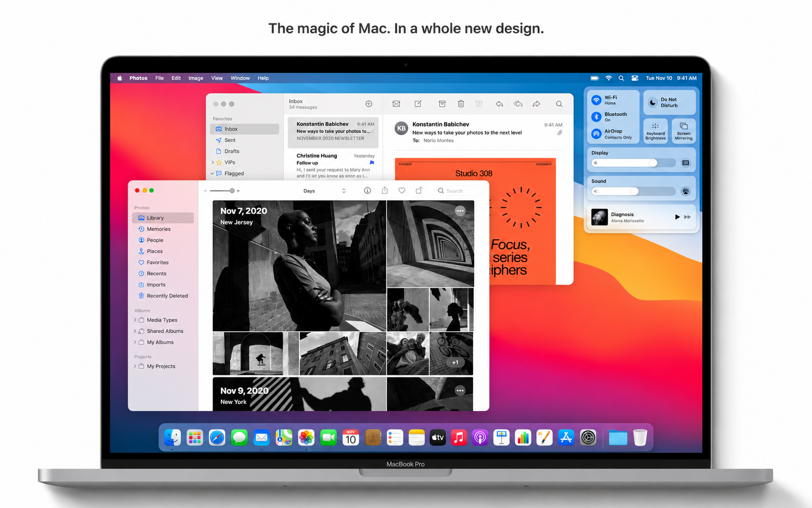
Task: Open Maps from the Dock
Action: coord(284,437)
